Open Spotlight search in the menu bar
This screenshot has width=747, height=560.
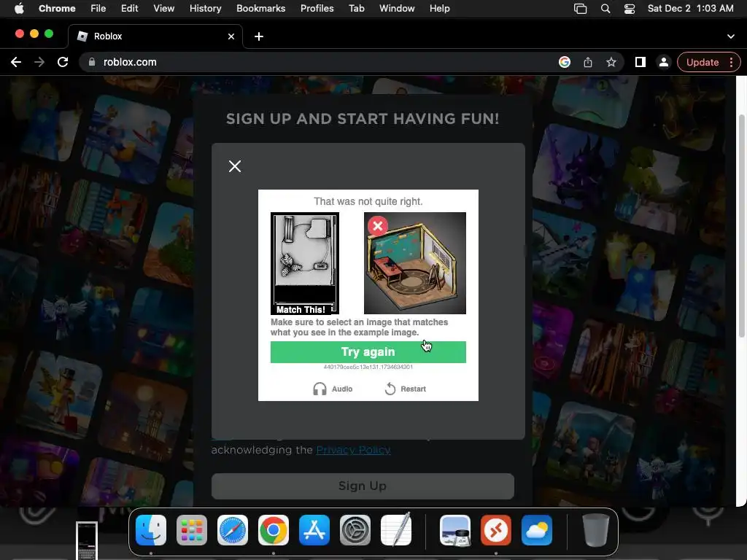(x=605, y=9)
